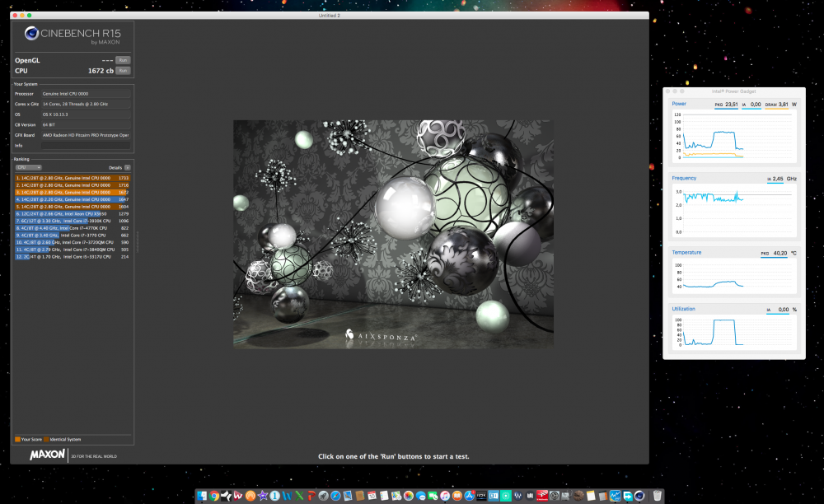Open Finder from the Dock
Screen dimensions: 824x504
click(x=202, y=496)
